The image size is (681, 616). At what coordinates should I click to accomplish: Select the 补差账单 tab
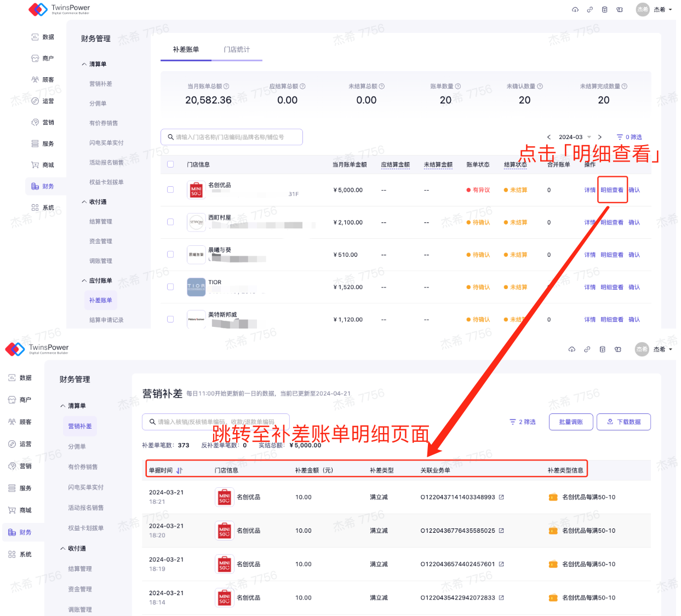pos(186,50)
